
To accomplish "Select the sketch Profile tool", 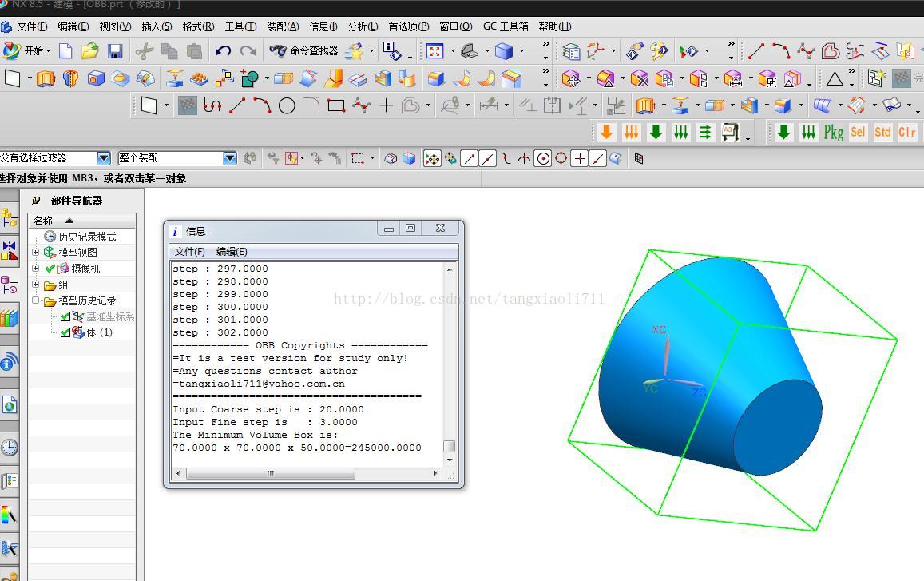I will (x=212, y=106).
